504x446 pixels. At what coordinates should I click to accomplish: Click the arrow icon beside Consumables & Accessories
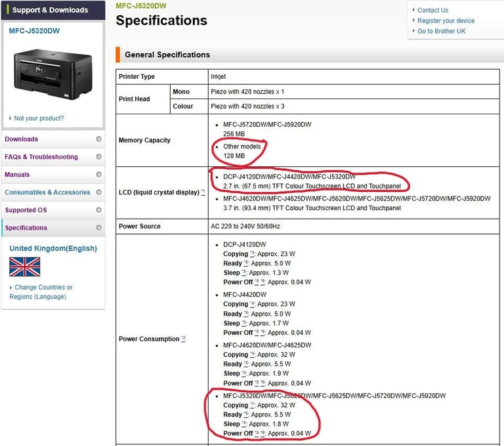[x=98, y=192]
